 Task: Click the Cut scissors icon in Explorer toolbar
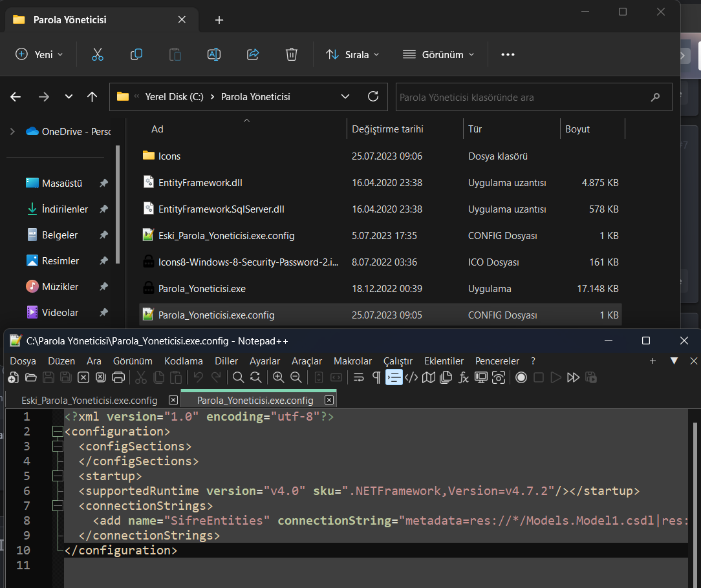pos(98,54)
